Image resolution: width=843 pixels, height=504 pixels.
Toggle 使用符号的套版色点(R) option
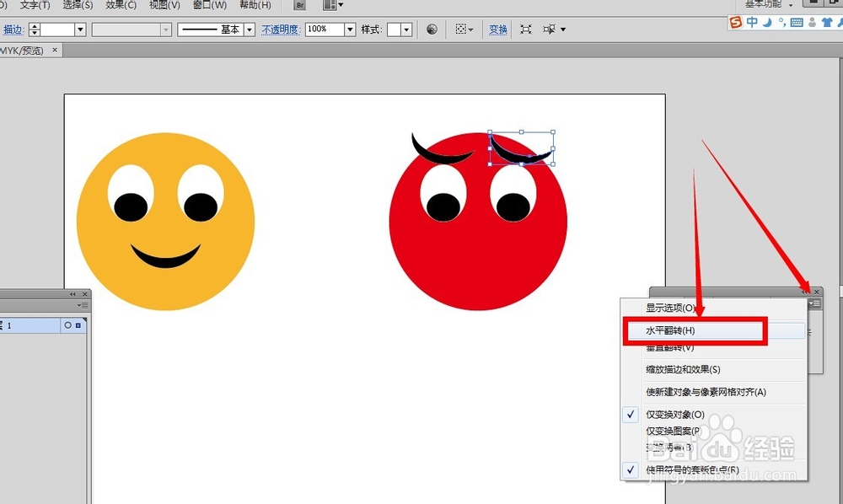tap(692, 469)
